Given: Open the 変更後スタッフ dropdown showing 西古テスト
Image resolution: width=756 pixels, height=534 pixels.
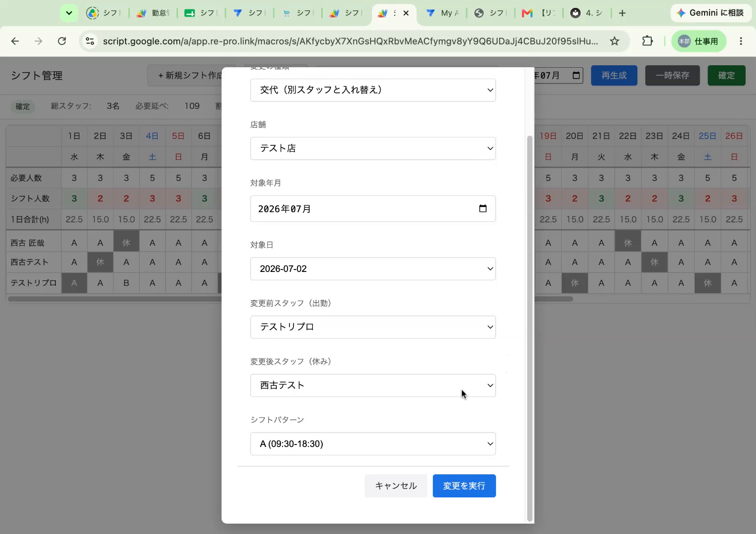Looking at the screenshot, I should [373, 386].
